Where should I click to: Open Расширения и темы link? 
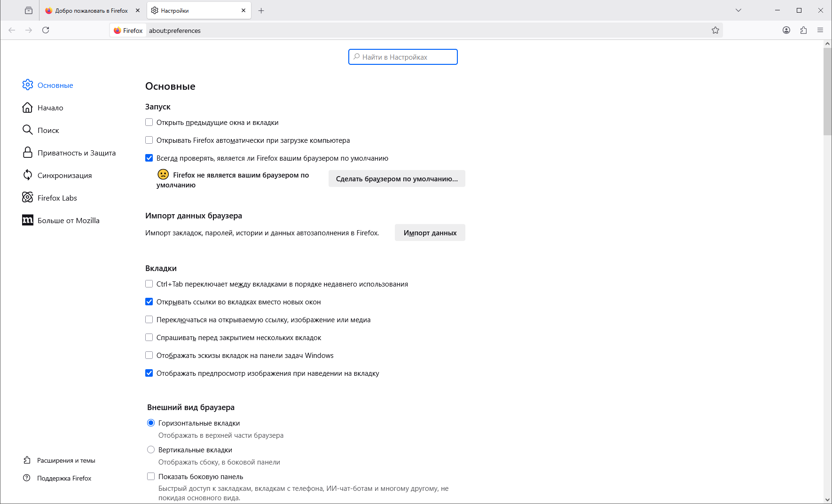pos(66,460)
